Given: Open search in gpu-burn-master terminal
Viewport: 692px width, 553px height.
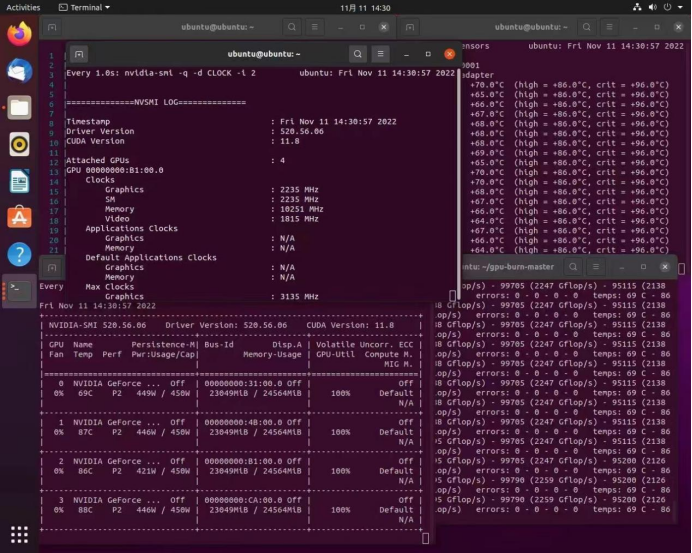Looking at the screenshot, I should (573, 267).
